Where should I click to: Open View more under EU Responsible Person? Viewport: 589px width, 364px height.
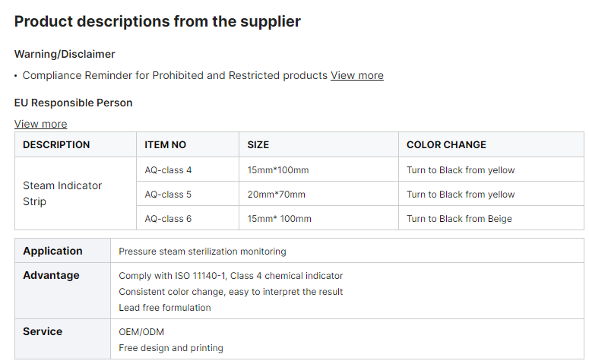pyautogui.click(x=40, y=124)
